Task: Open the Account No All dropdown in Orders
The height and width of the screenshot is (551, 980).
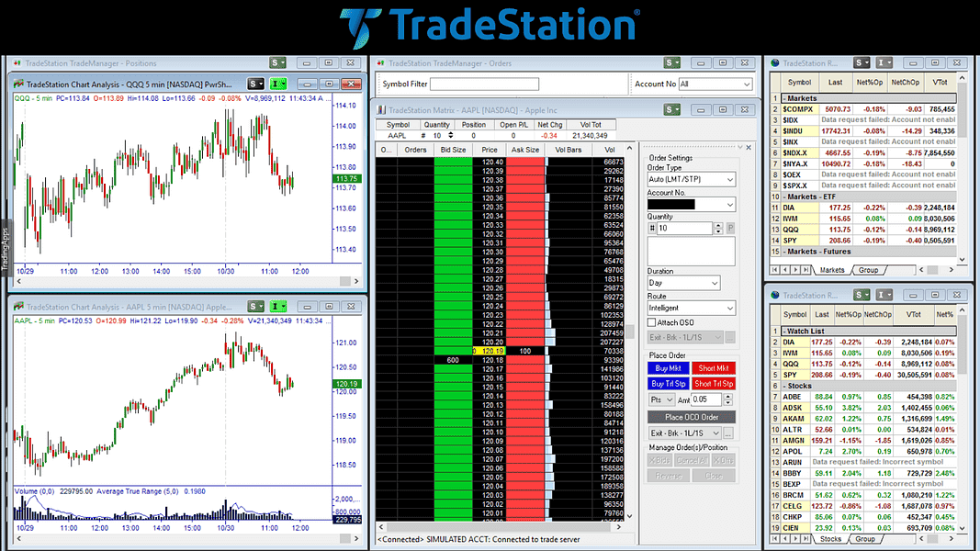Action: [x=715, y=84]
